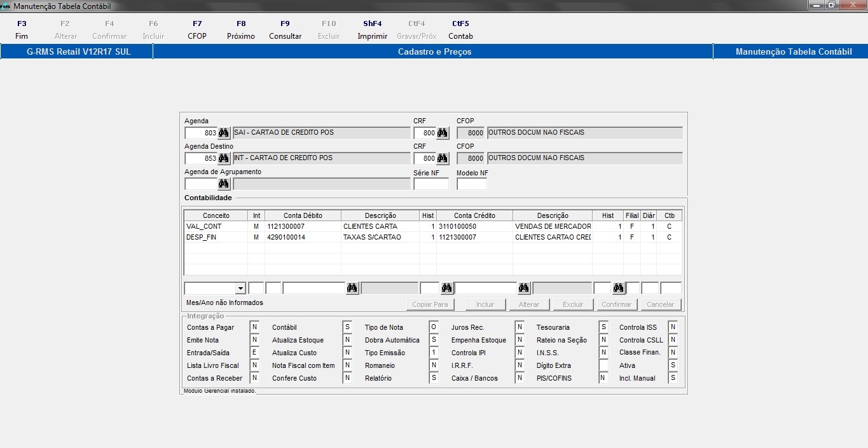Open Conta Débito search binoculars in entry row

click(352, 288)
